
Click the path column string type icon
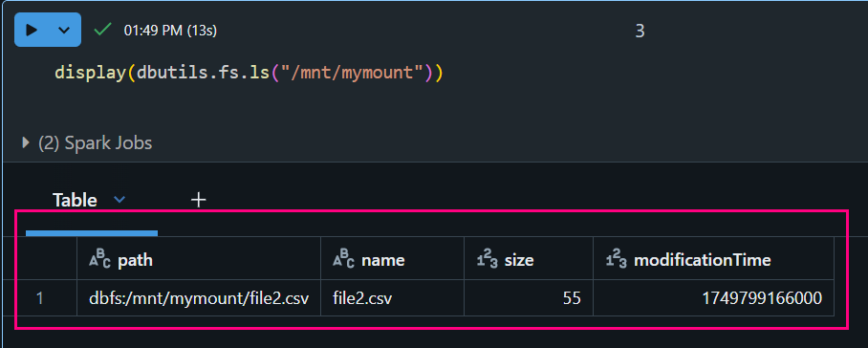100,259
